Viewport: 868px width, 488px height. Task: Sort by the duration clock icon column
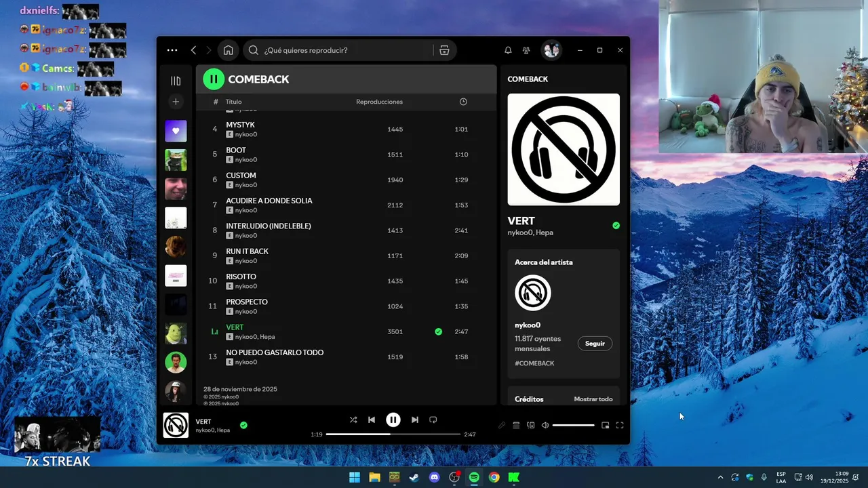pos(463,102)
